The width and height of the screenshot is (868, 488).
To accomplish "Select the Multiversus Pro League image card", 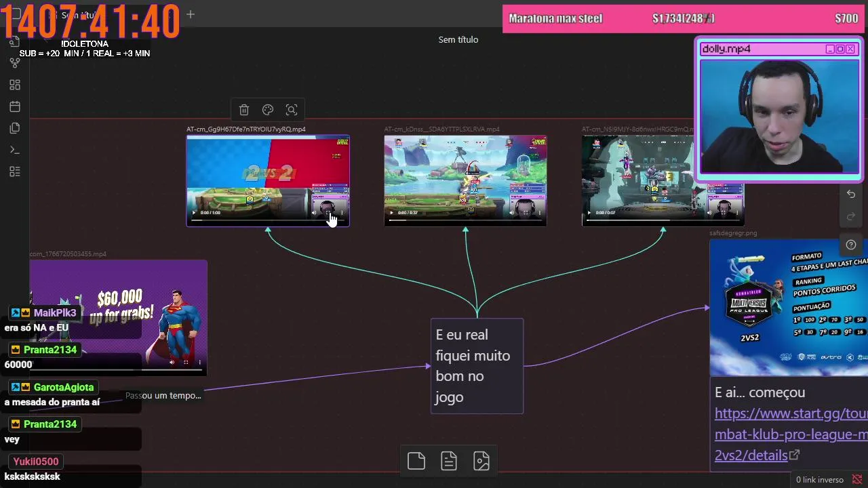I will pyautogui.click(x=789, y=308).
